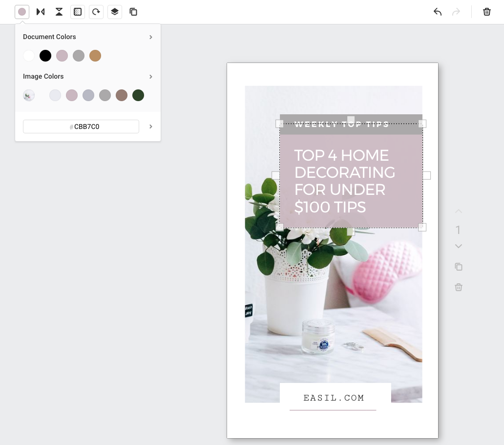Expand the Document Colors section
This screenshot has height=445, width=504.
[x=151, y=37]
